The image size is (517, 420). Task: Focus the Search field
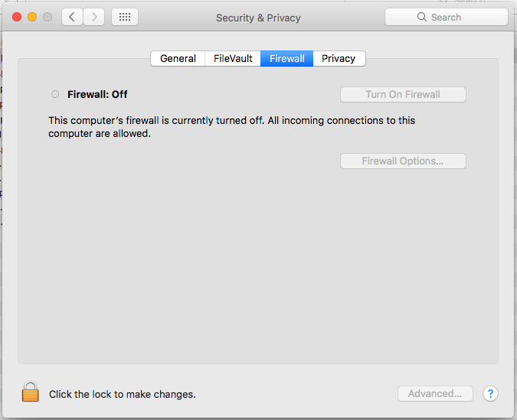click(446, 17)
